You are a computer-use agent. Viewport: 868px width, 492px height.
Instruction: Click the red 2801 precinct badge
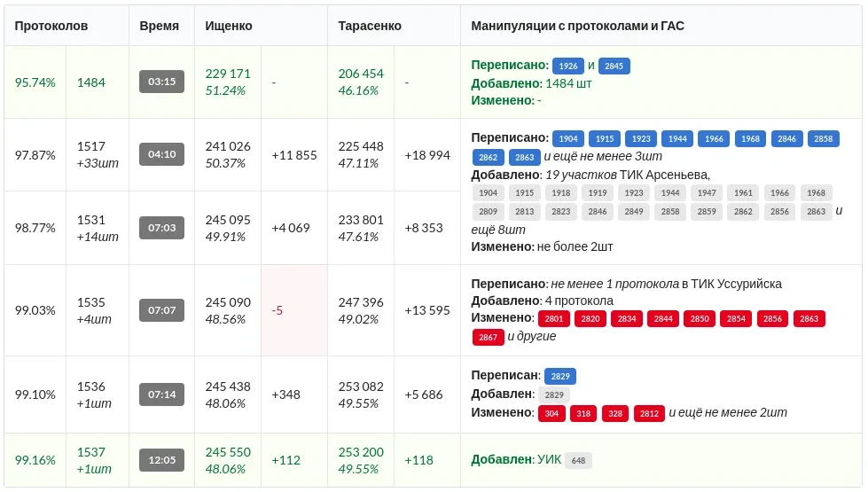[554, 318]
